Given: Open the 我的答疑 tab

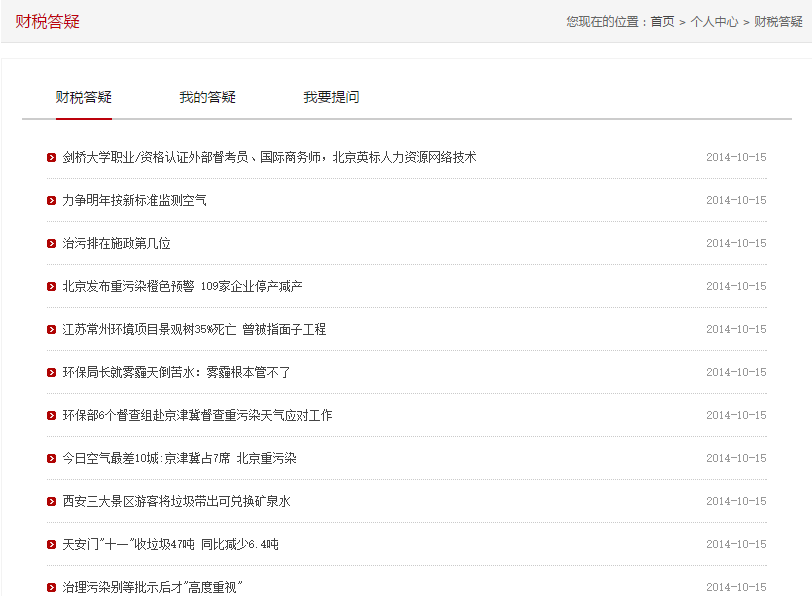Looking at the screenshot, I should pyautogui.click(x=208, y=97).
